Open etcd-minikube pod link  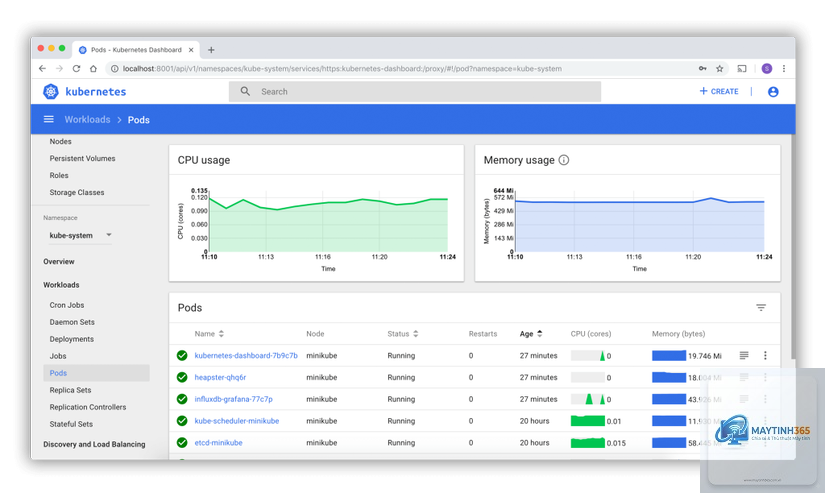pos(218,442)
